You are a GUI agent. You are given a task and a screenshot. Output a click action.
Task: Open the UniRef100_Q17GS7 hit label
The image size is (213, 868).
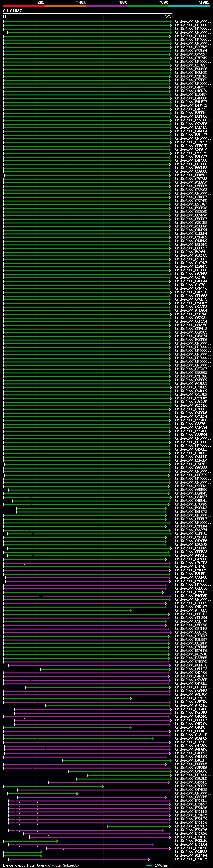tap(191, 66)
